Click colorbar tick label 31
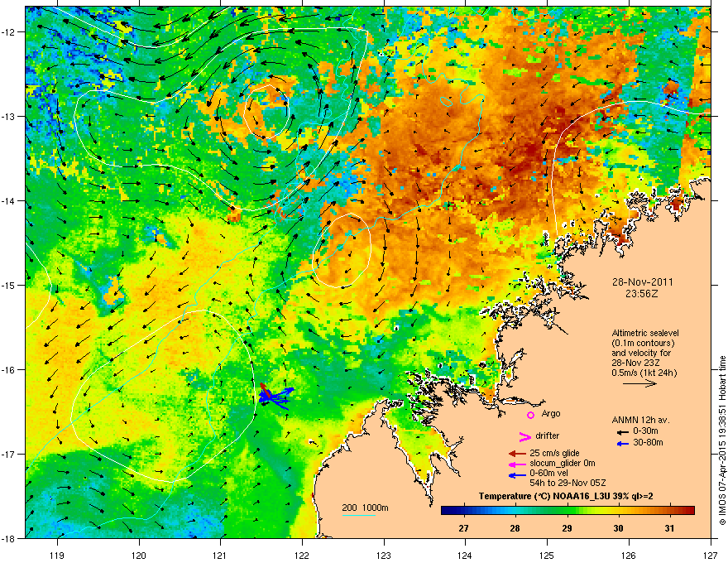This screenshot has width=728, height=563. [x=669, y=528]
